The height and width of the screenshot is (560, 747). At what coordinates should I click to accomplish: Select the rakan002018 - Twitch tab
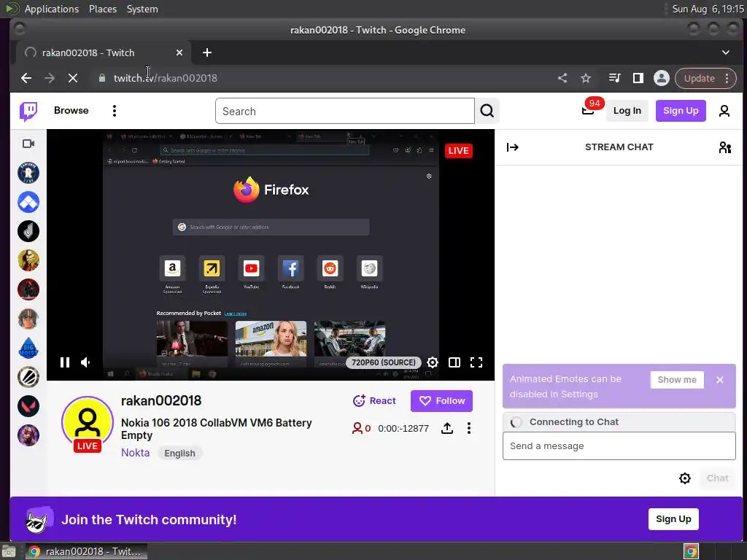pos(104,52)
